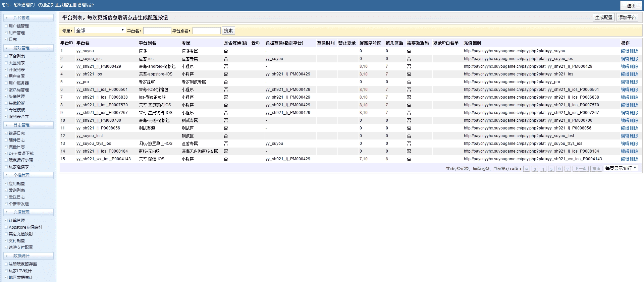644x282 pixels.
Task: Collapse the 充值管理 sidebar section
Action: [x=29, y=212]
